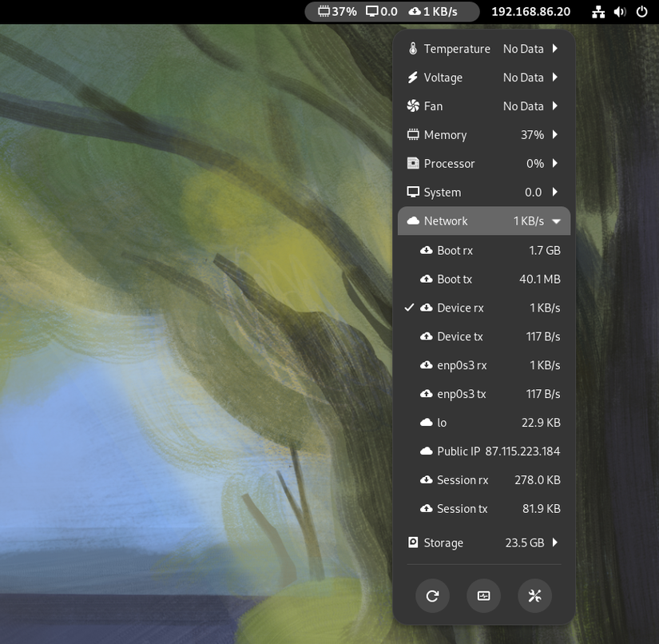The height and width of the screenshot is (644, 659).
Task: Expand the Voltage submenu arrow
Action: point(555,78)
